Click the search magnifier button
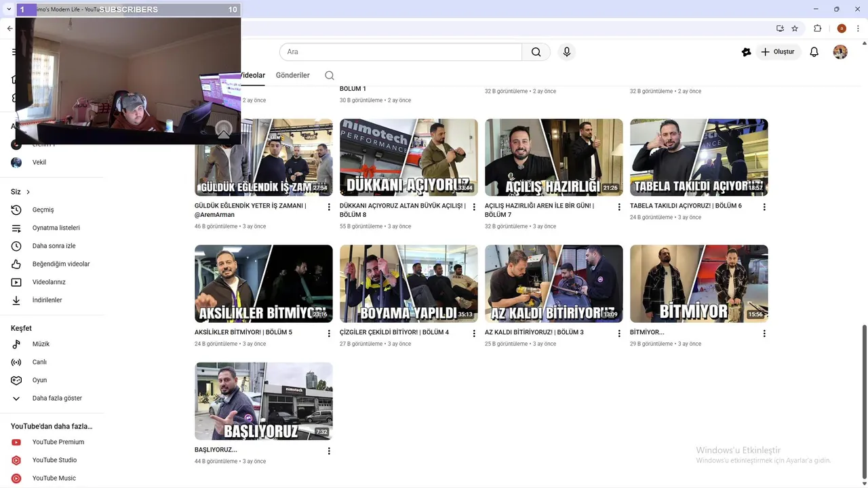 (536, 52)
